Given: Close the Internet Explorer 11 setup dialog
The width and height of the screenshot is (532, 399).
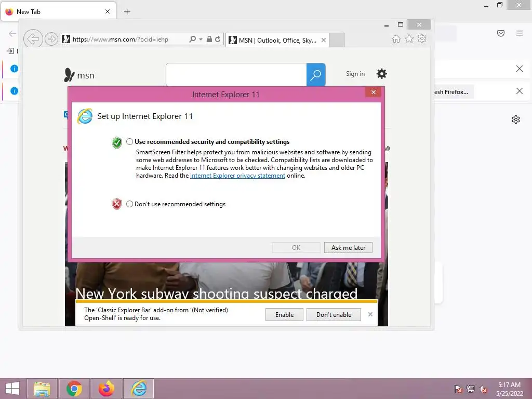Looking at the screenshot, I should 373,92.
